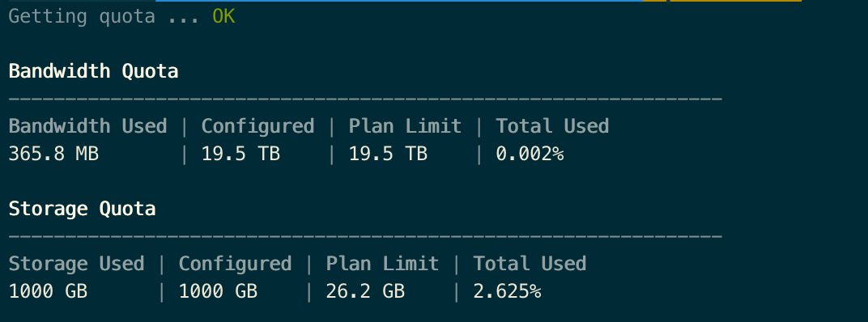
Task: Select the Bandwidth Quota heading
Action: (94, 71)
